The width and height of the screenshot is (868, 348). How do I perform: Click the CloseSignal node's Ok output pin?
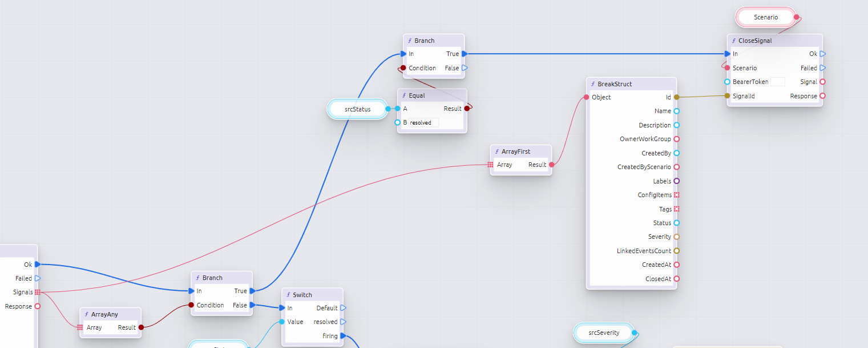[822, 54]
